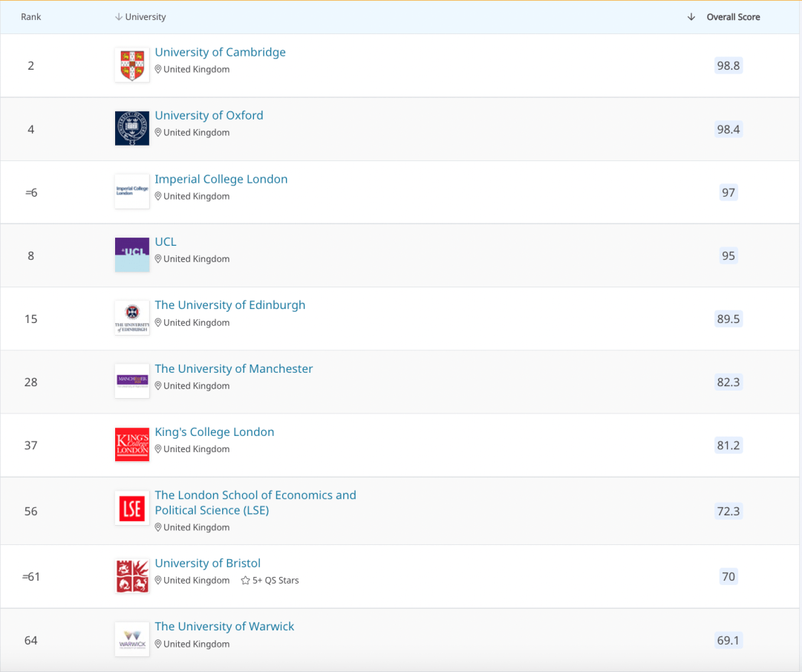
Task: Click the 98.8 overall score badge
Action: click(x=728, y=65)
